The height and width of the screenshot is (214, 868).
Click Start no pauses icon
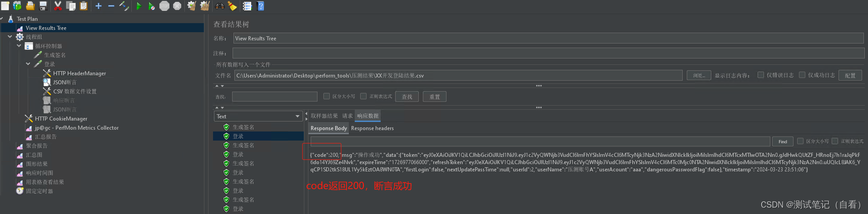click(x=152, y=6)
